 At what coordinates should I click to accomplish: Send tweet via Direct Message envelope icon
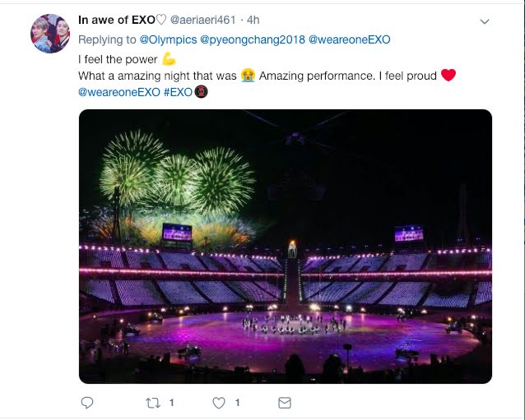[285, 403]
